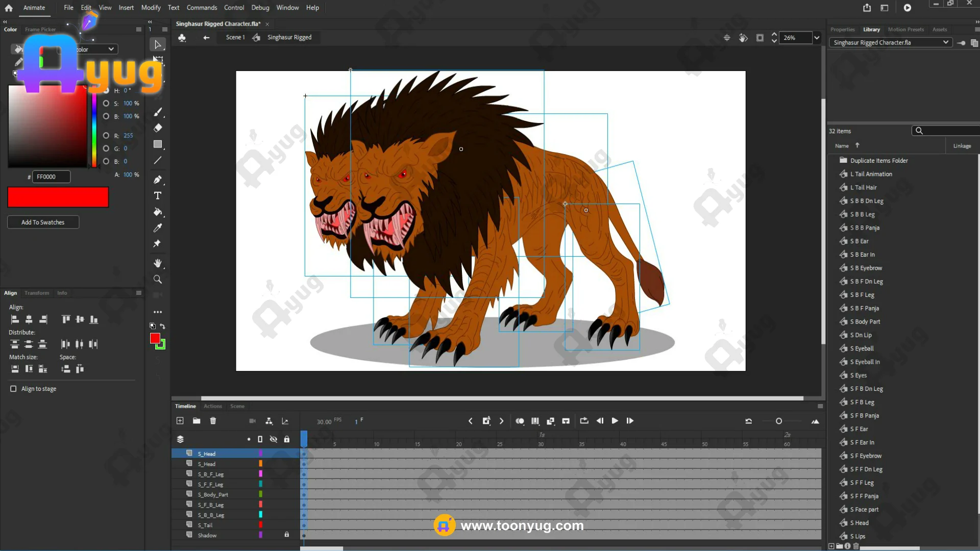Select the Saturation radio button
The image size is (980, 551).
(106, 104)
